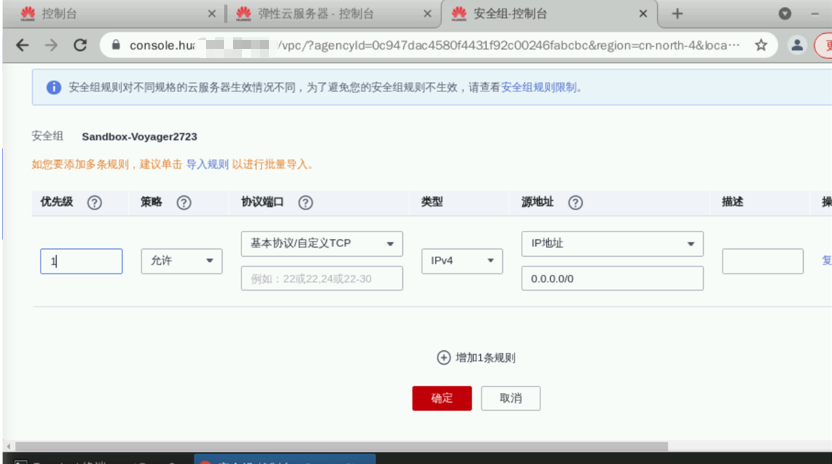832x464 pixels.
Task: Click the port input field
Action: [x=321, y=278]
